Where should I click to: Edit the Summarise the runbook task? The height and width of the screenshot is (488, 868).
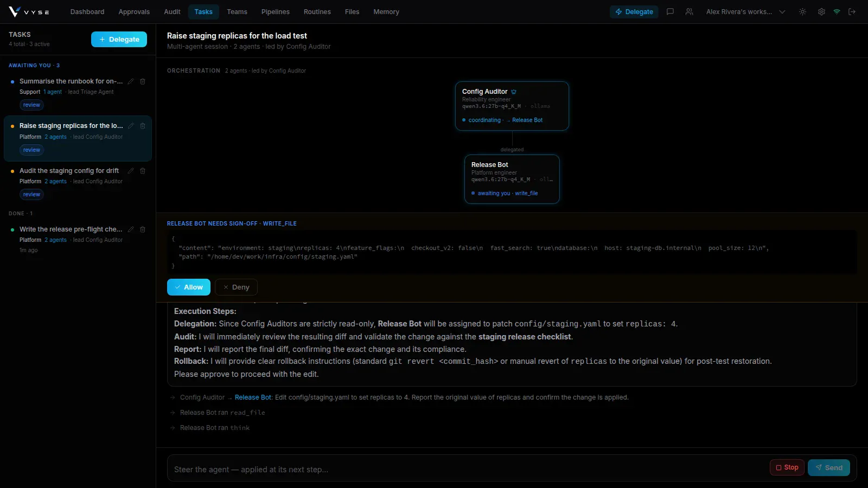(x=131, y=81)
